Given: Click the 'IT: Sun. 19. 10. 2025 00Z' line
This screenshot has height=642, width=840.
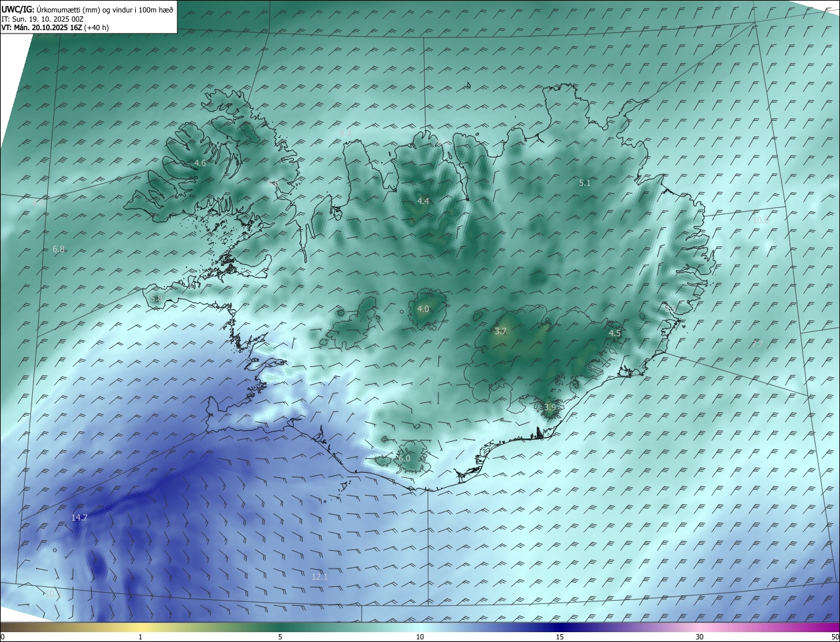Looking at the screenshot, I should (x=42, y=19).
